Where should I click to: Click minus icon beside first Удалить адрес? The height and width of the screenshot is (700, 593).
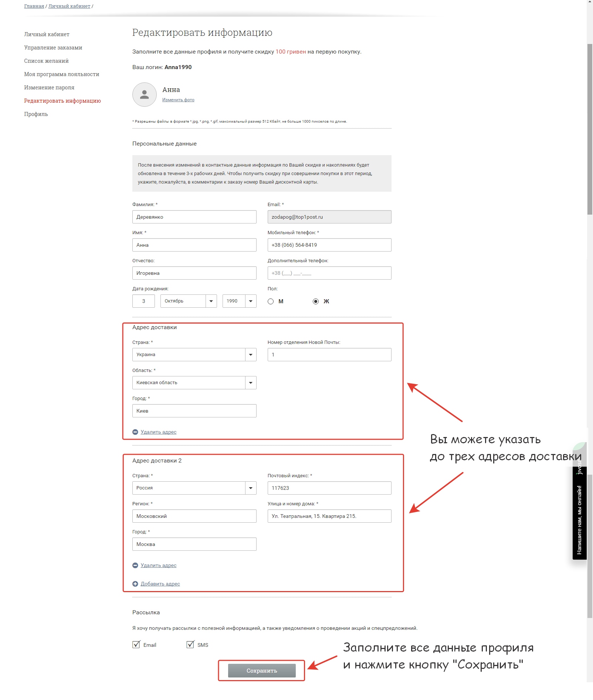pyautogui.click(x=135, y=432)
